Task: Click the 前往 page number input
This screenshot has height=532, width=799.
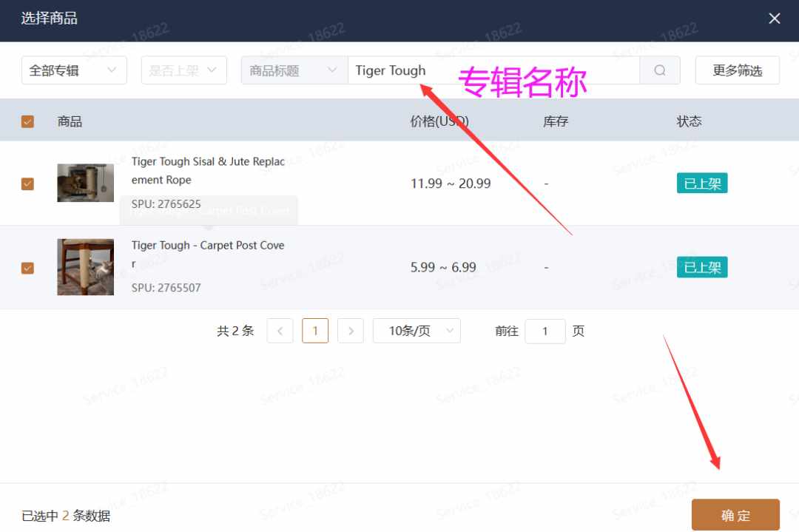Action: click(x=545, y=331)
